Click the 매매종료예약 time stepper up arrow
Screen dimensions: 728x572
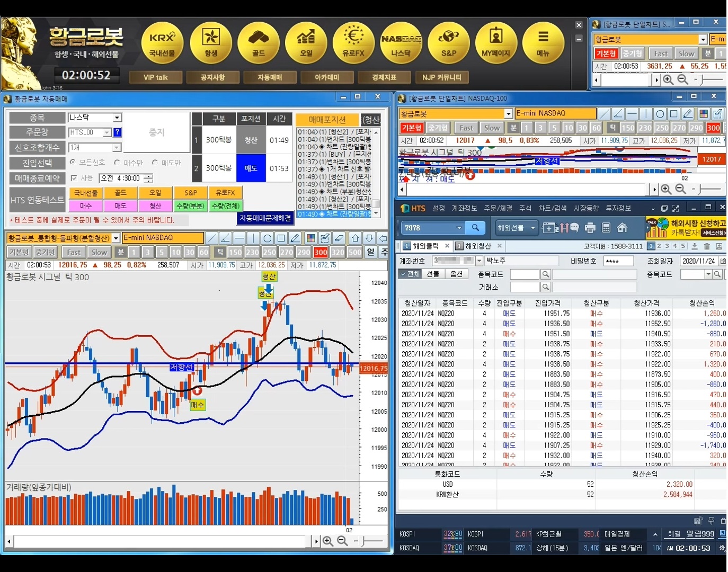148,176
